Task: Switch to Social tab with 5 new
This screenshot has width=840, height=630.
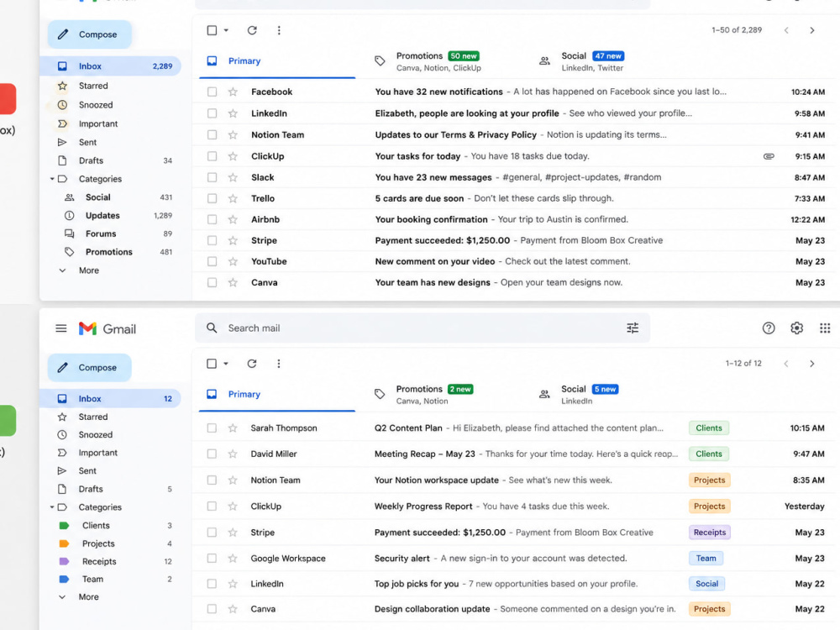Action: pos(579,394)
